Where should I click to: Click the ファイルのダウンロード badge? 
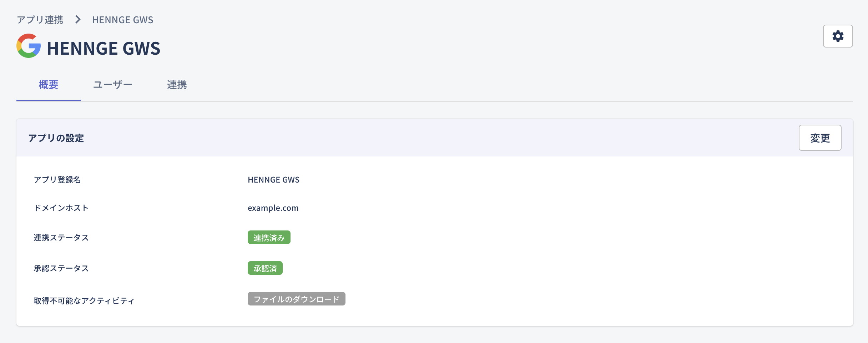coord(297,299)
